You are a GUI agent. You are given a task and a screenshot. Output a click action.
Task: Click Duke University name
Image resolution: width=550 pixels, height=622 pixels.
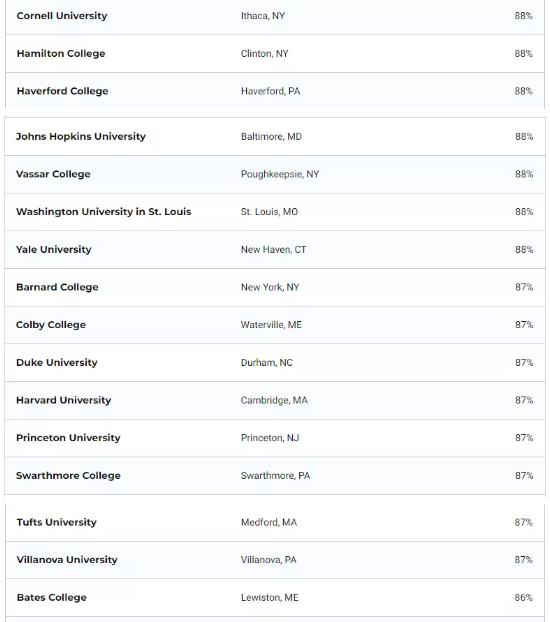point(57,363)
